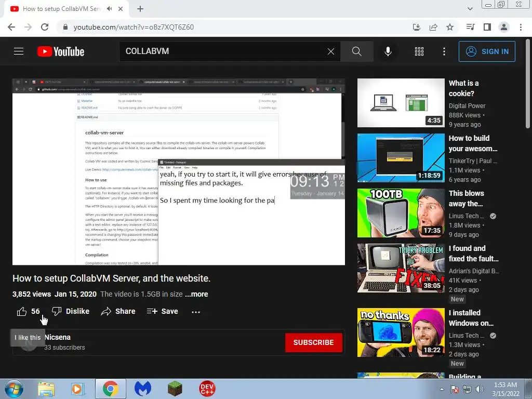532x399 pixels.
Task: Open Malwarebytes from the taskbar
Action: click(143, 389)
